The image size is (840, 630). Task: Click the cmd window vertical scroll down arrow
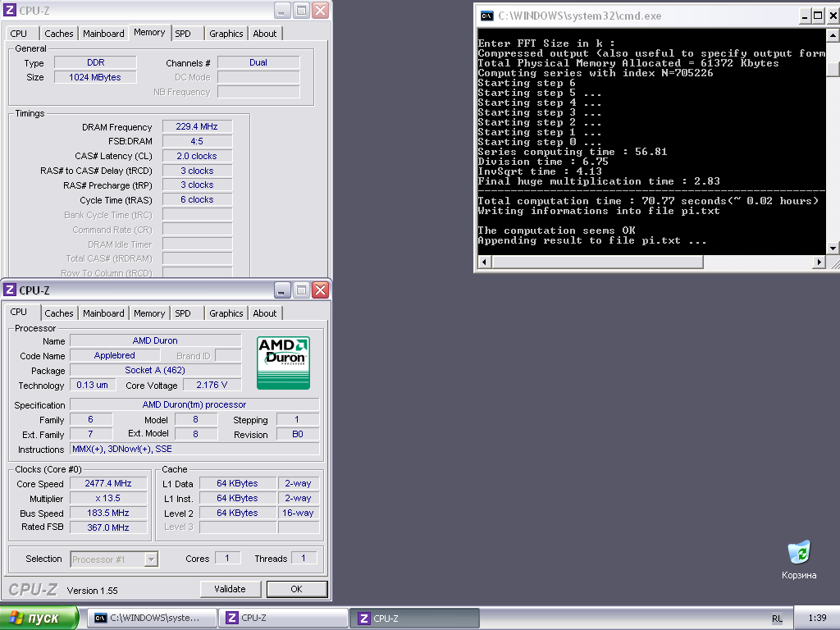(x=833, y=248)
